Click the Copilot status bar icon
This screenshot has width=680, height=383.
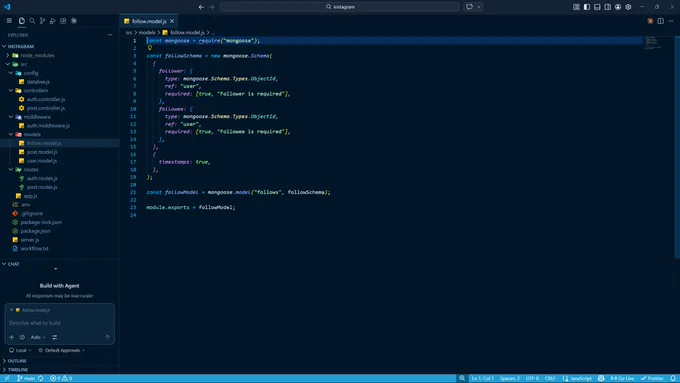click(601, 378)
